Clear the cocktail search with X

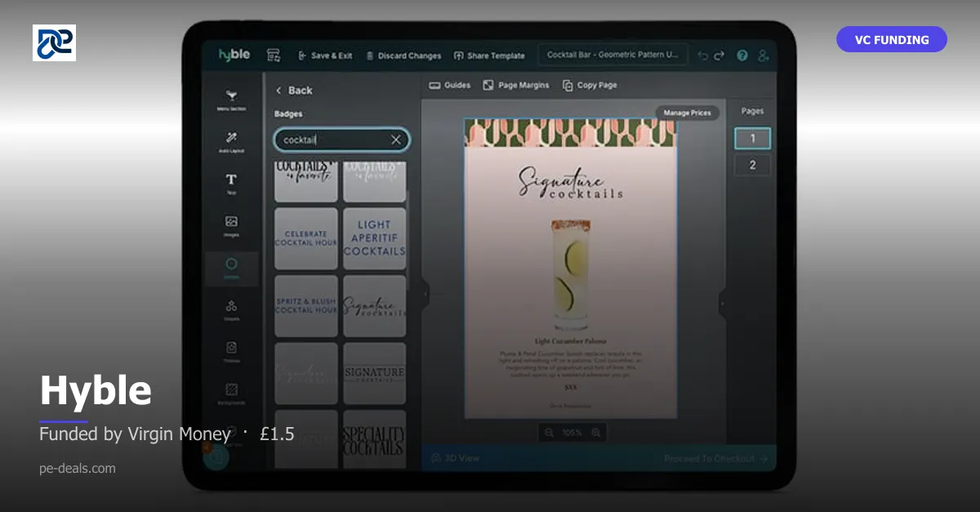click(x=396, y=140)
